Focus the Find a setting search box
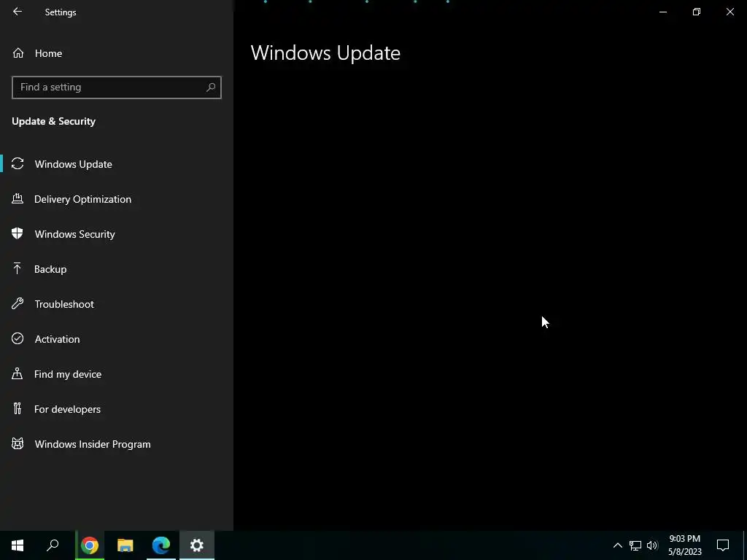Image resolution: width=747 pixels, height=560 pixels. [117, 87]
